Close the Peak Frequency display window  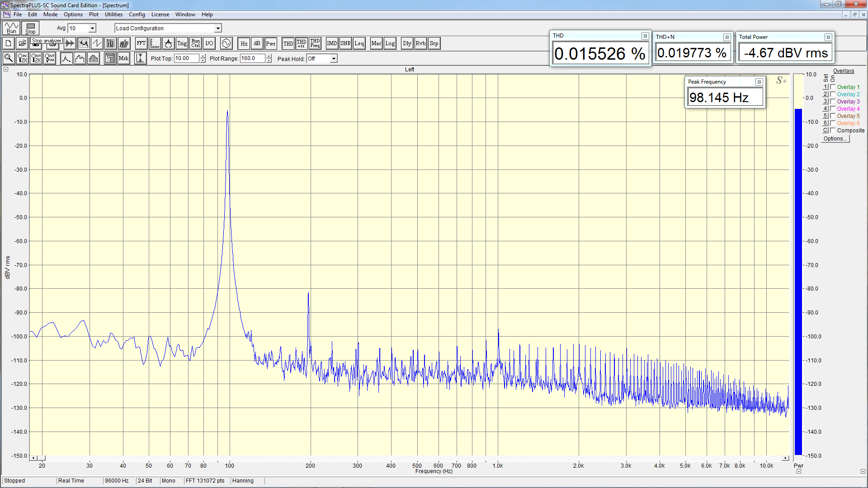[759, 82]
